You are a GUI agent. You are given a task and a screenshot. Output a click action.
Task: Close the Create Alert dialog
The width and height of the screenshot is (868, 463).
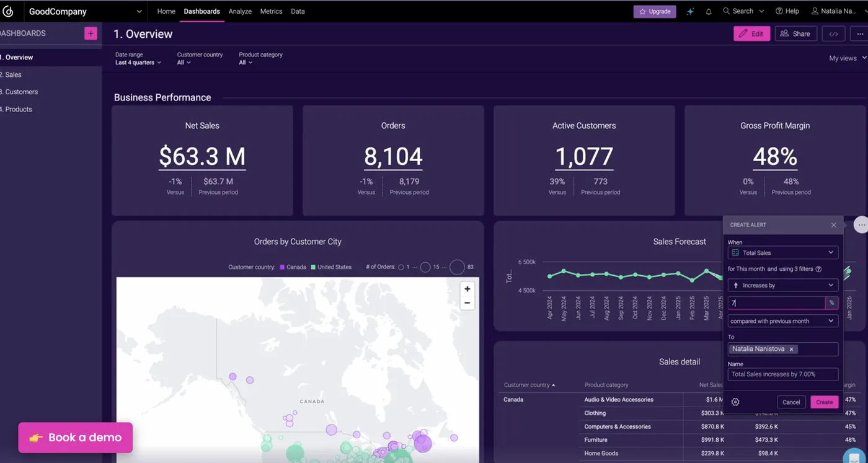tap(833, 225)
